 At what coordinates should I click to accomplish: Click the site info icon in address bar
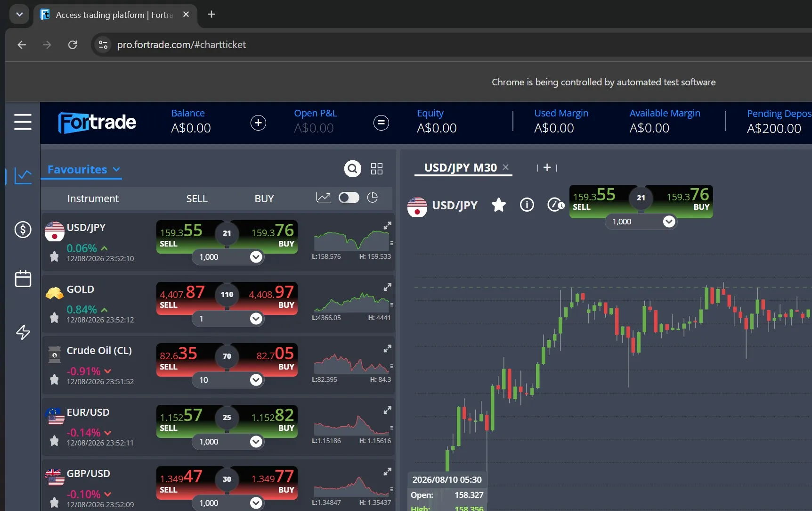point(103,45)
